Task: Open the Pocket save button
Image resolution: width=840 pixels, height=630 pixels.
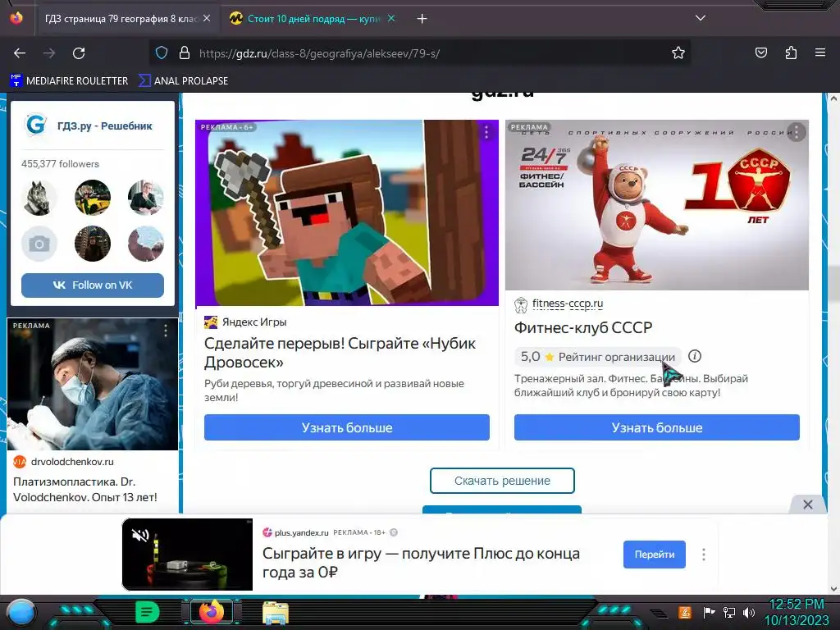Action: tap(760, 53)
